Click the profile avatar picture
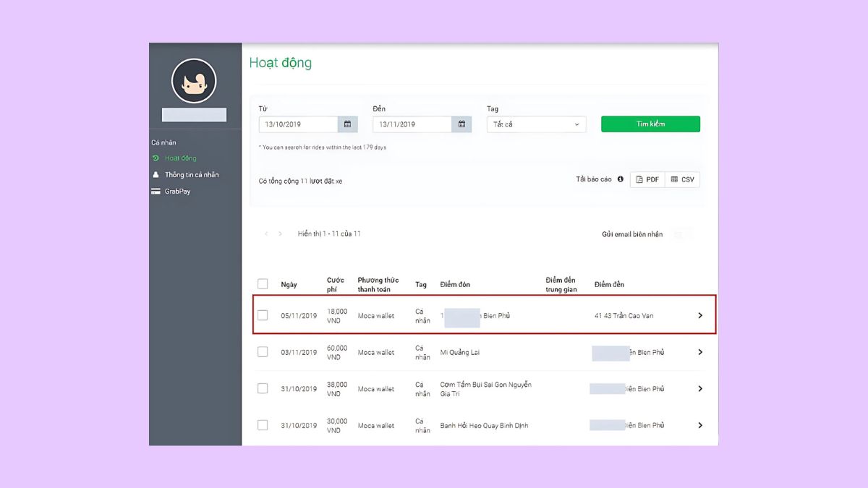Viewport: 868px width, 488px height. pyautogui.click(x=194, y=81)
